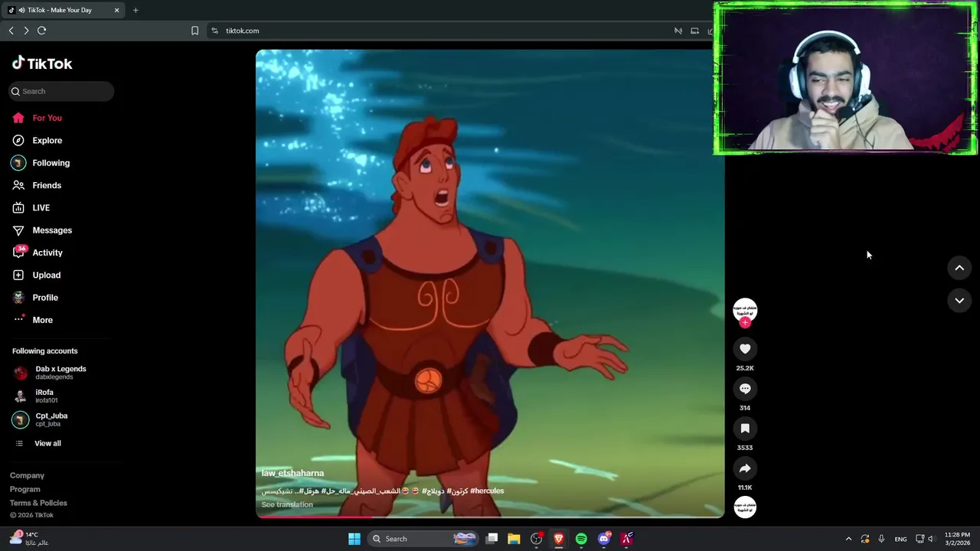Click the browser Forward button
The height and width of the screenshot is (551, 980).
[x=26, y=31]
